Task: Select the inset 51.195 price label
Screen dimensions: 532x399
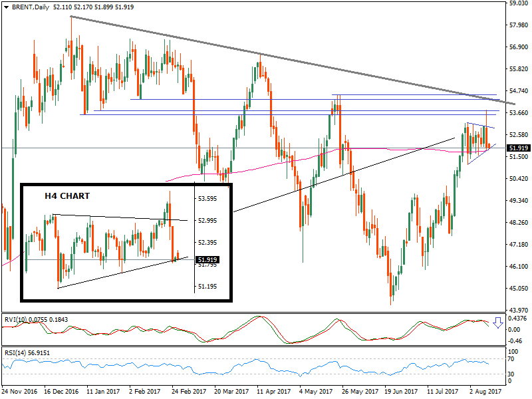Action: 207,287
